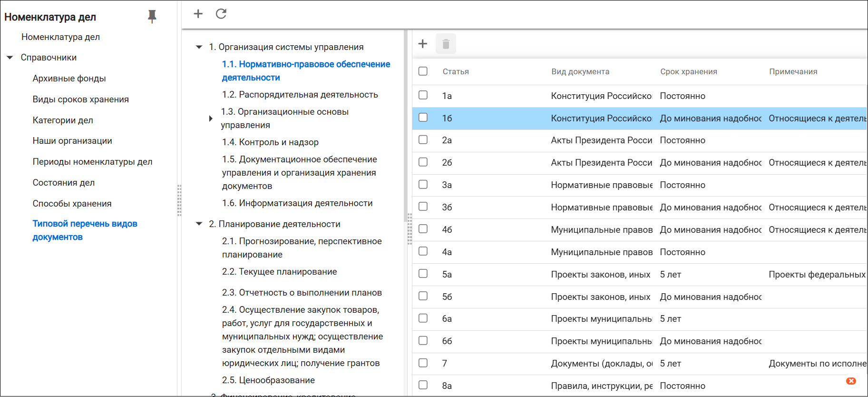Open Периоды номенклатуры дел reference
This screenshot has height=397, width=868.
92,162
